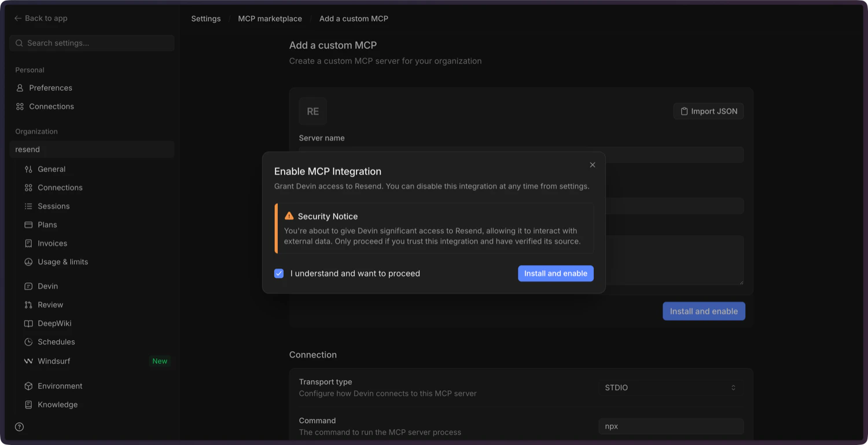This screenshot has width=868, height=445.
Task: Click Install and enable in dialog
Action: [556, 273]
